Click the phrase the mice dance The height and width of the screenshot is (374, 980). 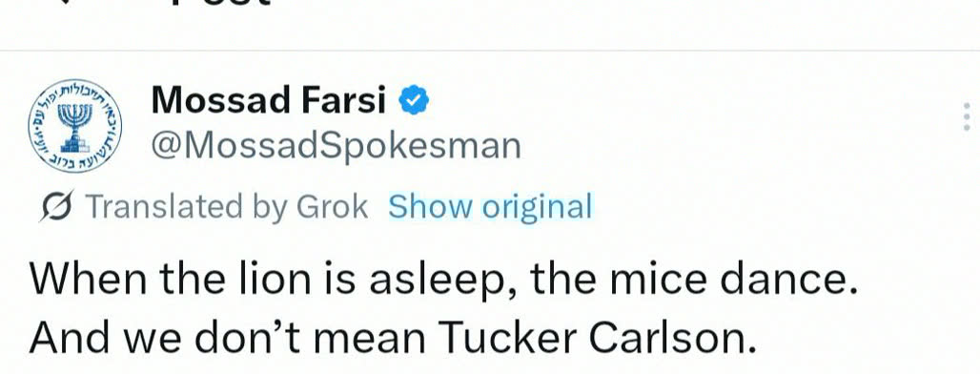(x=694, y=279)
